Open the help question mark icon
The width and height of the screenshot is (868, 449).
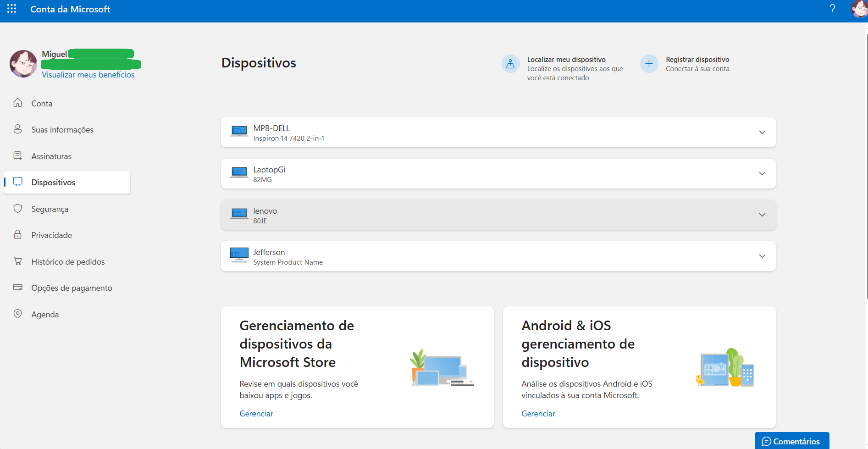832,9
